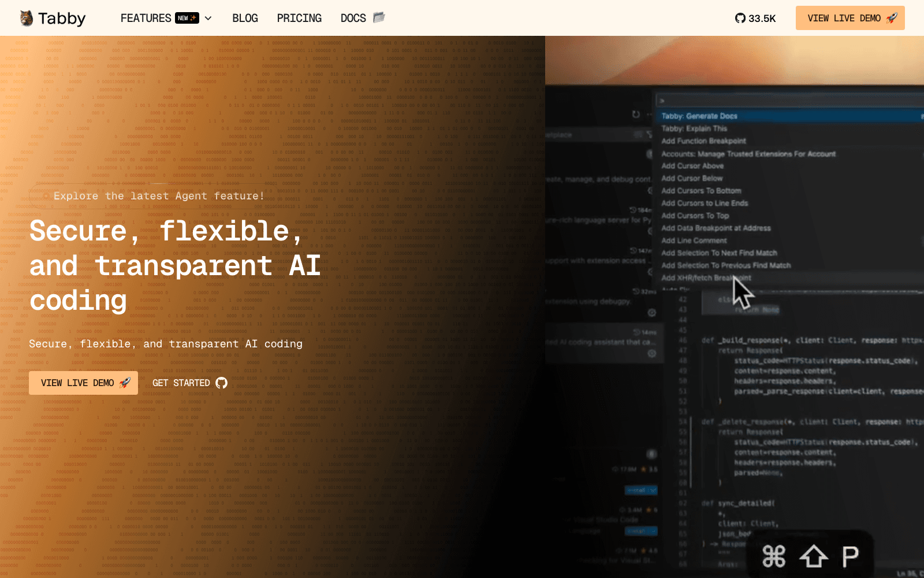Go to the Tabby home wordmark

[x=62, y=18]
